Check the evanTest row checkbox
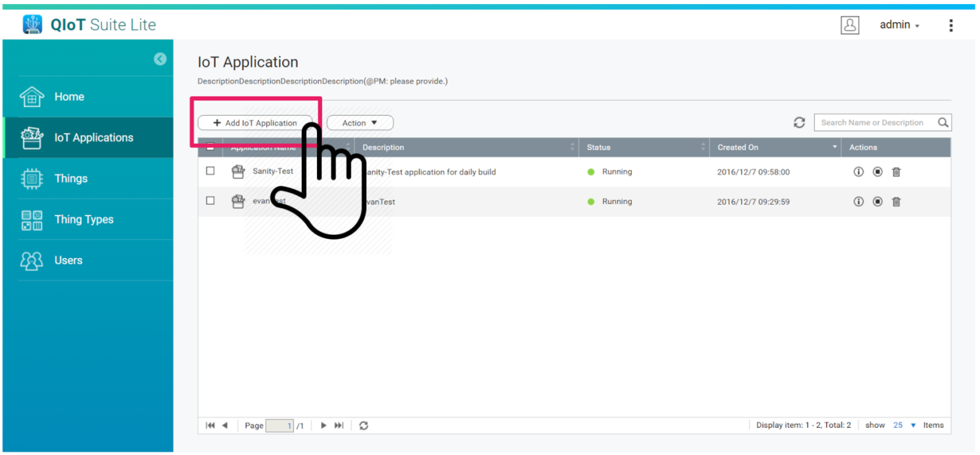Viewport: 980px width, 455px height. 210,201
